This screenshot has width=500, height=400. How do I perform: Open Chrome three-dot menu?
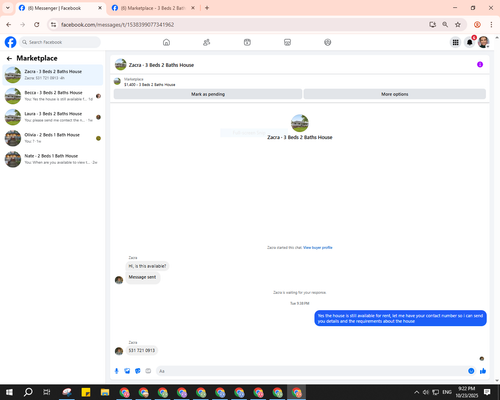tap(491, 25)
